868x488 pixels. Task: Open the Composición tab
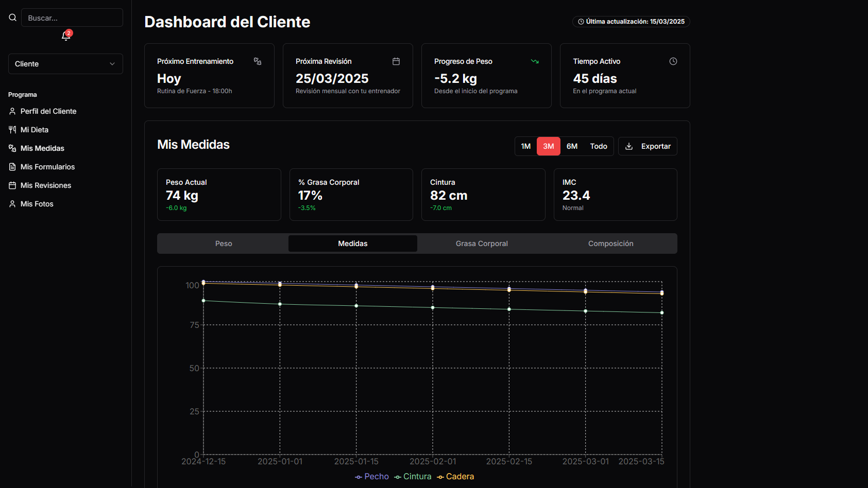pos(610,243)
